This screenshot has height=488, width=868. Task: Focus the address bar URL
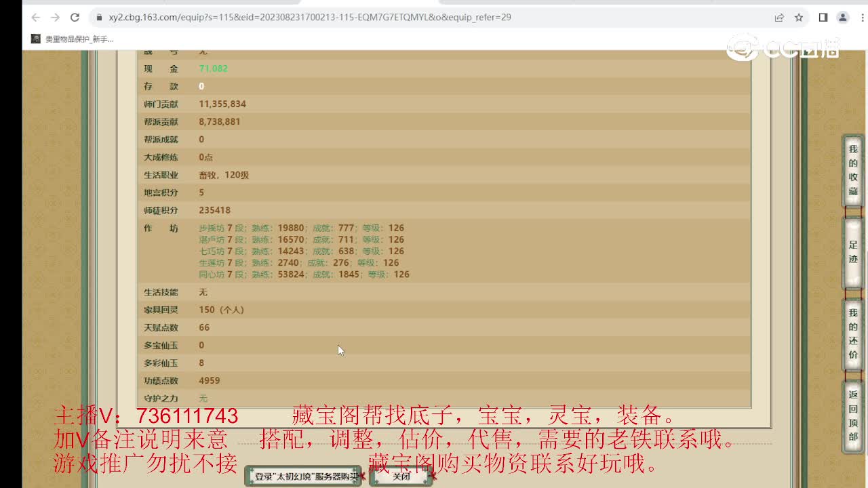coord(310,18)
